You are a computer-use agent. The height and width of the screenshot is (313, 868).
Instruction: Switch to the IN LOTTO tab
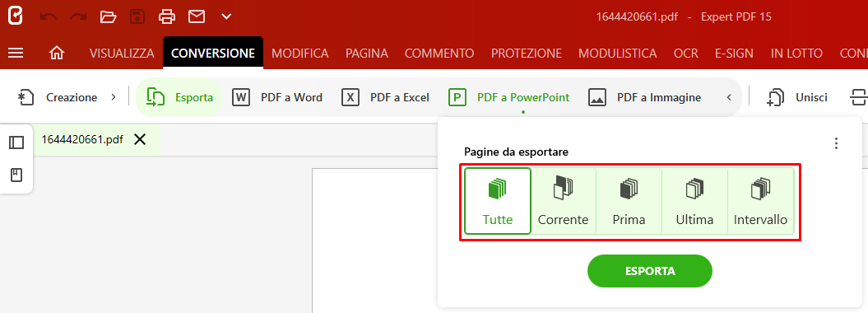[796, 54]
